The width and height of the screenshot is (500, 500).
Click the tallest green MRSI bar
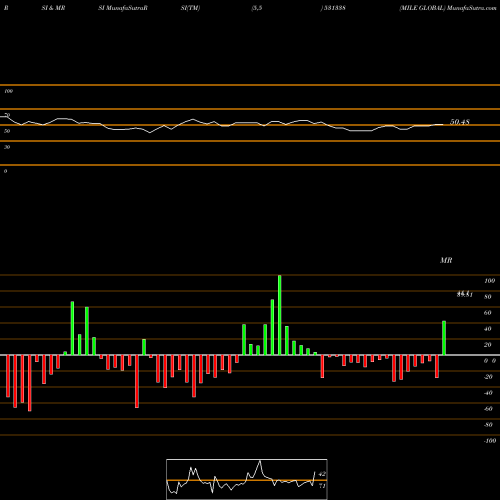[279, 315]
